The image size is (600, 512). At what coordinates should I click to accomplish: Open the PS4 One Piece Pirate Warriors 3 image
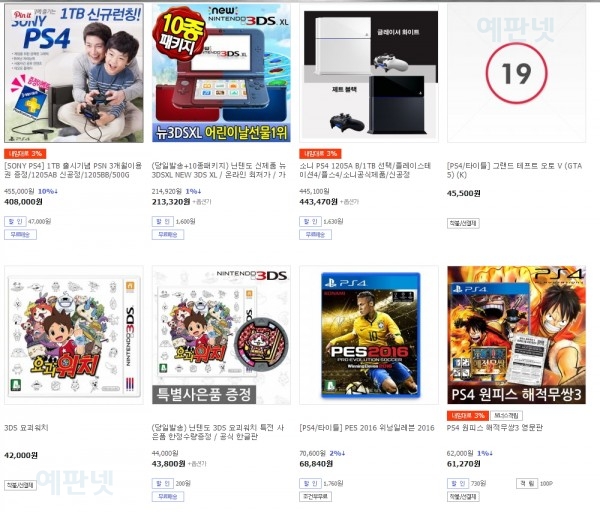(x=516, y=335)
